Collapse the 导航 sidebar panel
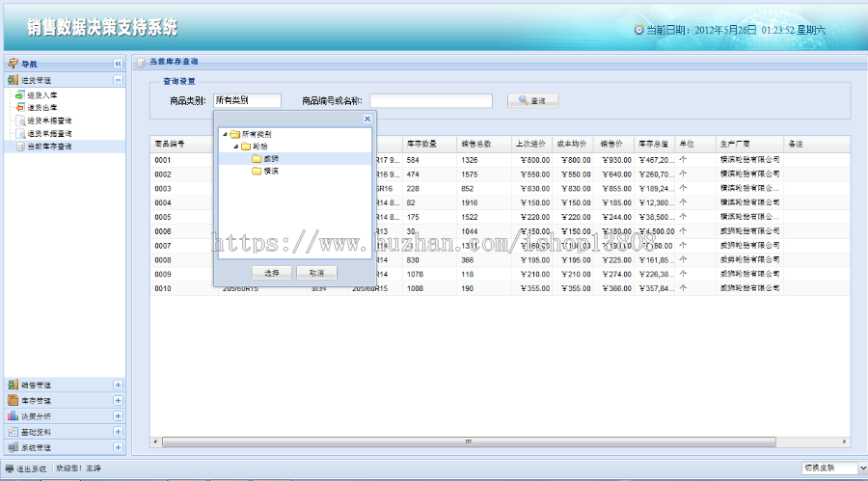The image size is (868, 481). tap(118, 64)
